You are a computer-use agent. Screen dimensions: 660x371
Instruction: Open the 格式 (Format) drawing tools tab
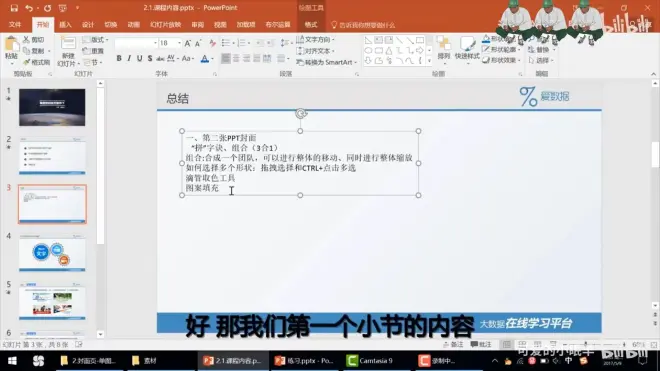coord(311,25)
